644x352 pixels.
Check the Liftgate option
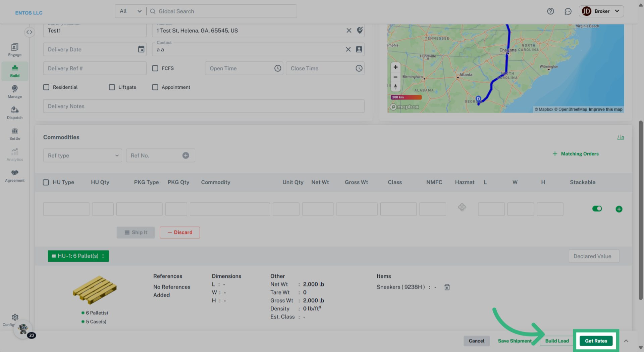pos(112,87)
